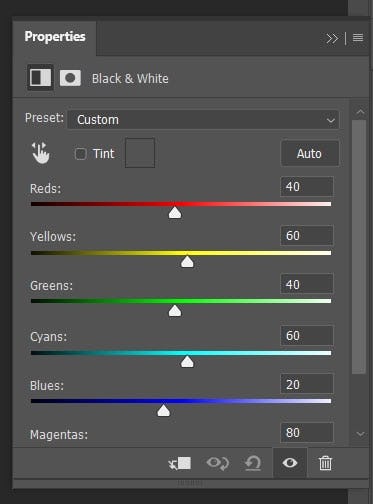Image resolution: width=373 pixels, height=504 pixels.
Task: View previous state with eye-arrow icon
Action: click(217, 463)
